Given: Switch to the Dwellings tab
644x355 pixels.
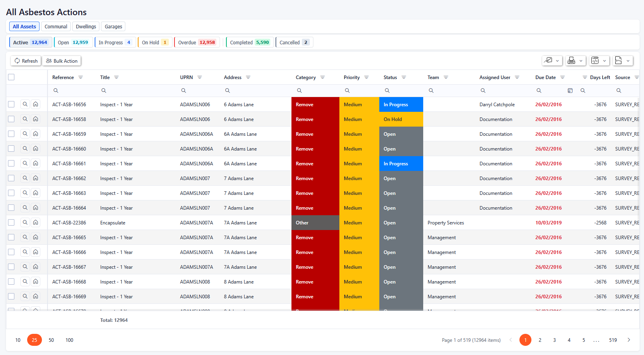Looking at the screenshot, I should coord(86,27).
